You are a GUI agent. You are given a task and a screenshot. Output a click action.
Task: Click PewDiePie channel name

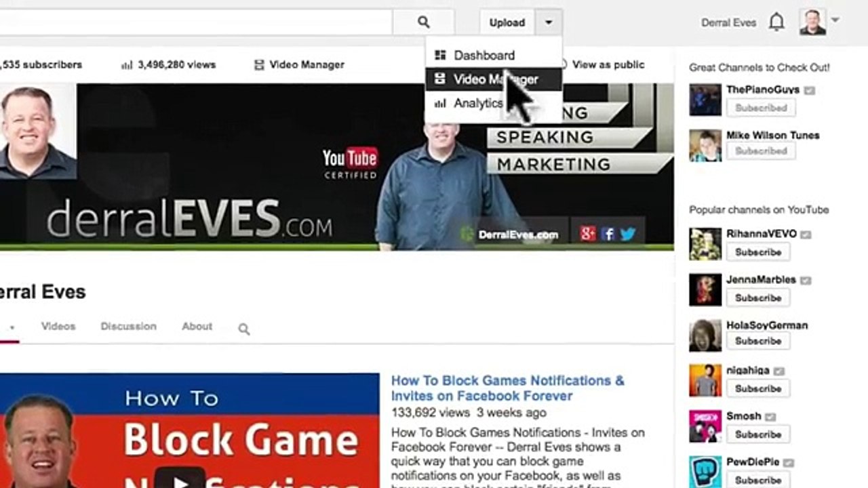pos(753,462)
